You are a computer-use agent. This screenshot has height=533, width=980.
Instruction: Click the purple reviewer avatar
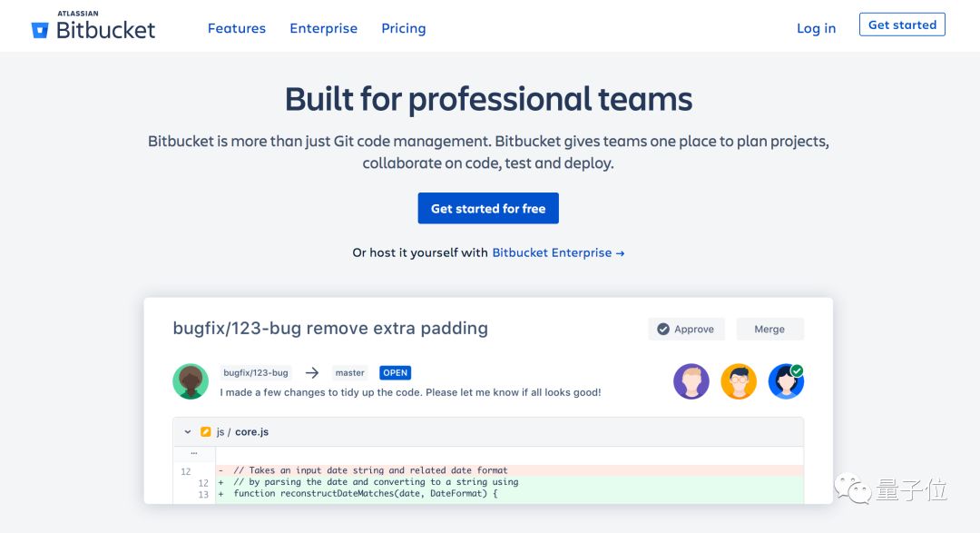click(691, 381)
